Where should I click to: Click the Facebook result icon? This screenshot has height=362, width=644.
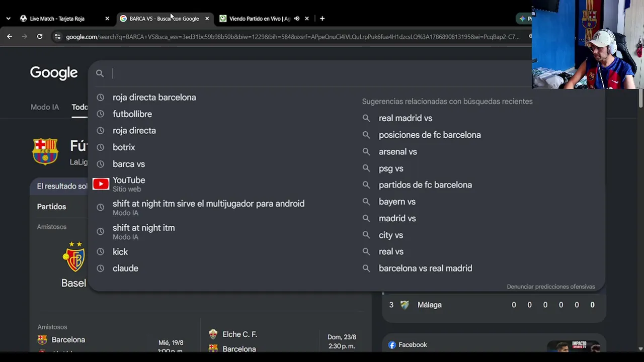[x=392, y=345]
